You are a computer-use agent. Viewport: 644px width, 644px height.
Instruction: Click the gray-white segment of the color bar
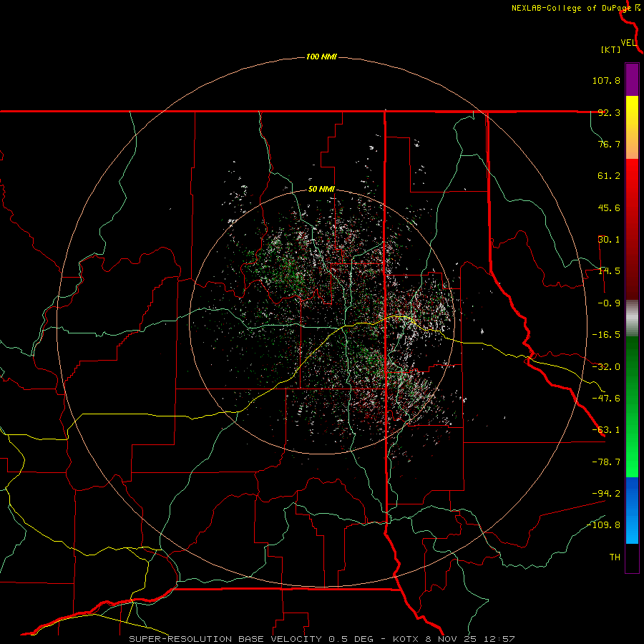click(x=632, y=318)
